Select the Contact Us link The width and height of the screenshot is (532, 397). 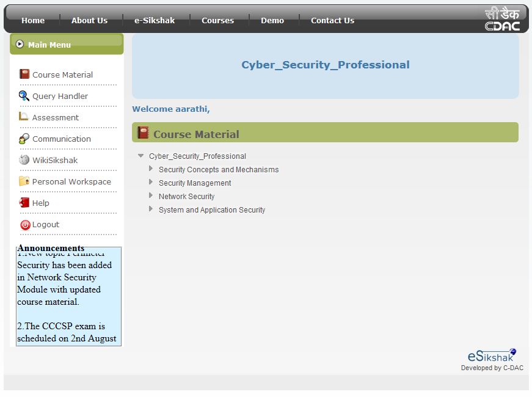click(x=332, y=20)
